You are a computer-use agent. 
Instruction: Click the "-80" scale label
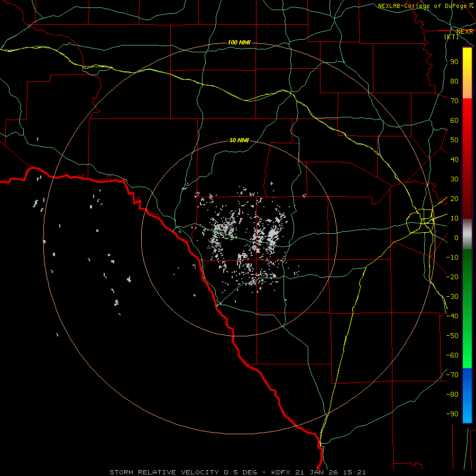click(x=452, y=395)
